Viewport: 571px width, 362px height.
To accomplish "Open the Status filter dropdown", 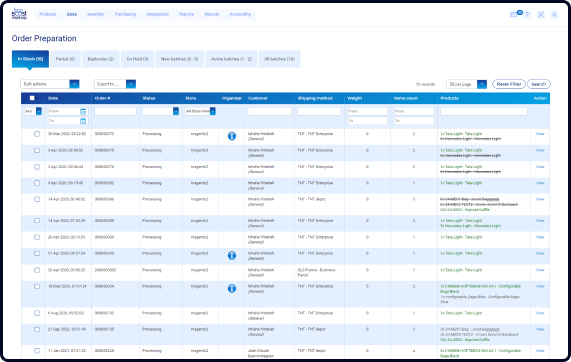I will (x=161, y=111).
